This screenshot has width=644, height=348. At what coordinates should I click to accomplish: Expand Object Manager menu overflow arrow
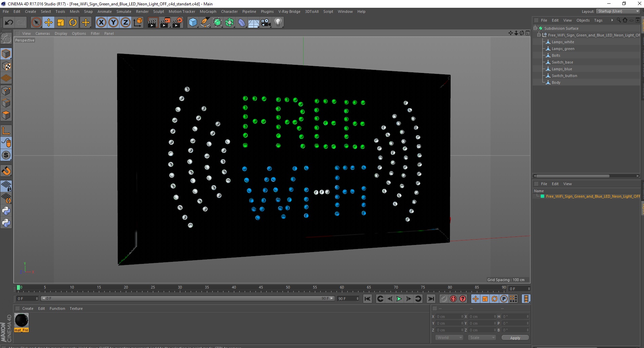click(612, 20)
